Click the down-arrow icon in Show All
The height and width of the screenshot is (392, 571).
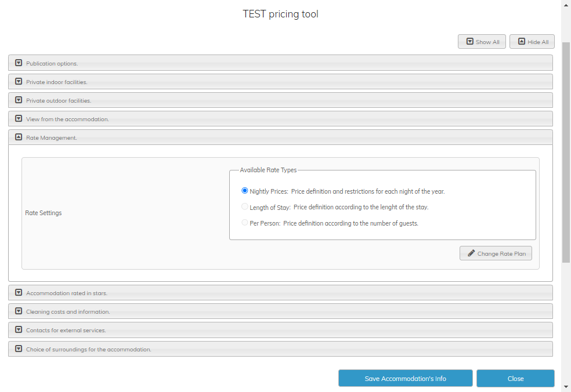(469, 42)
